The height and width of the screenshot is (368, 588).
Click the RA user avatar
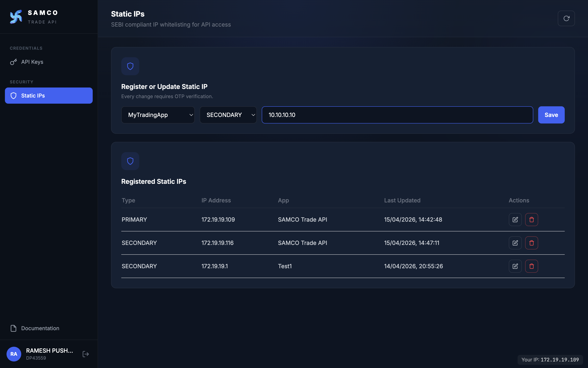click(x=14, y=354)
